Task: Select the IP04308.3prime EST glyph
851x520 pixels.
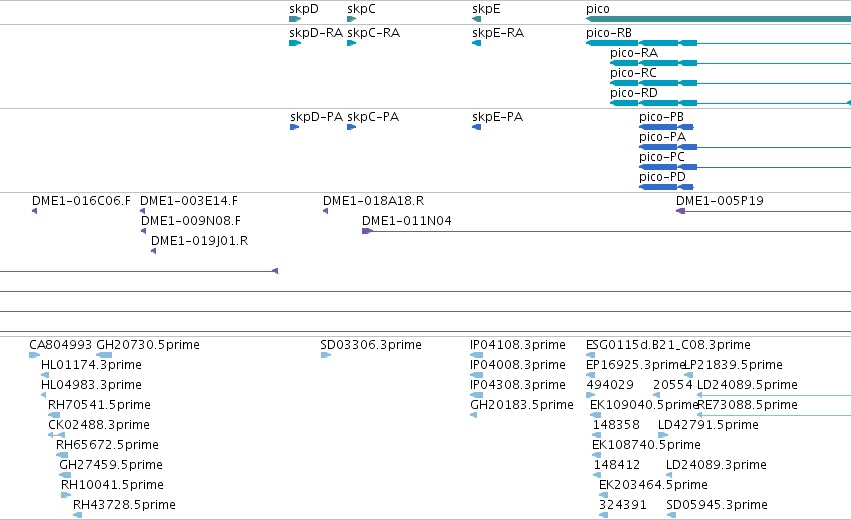Action: click(477, 395)
